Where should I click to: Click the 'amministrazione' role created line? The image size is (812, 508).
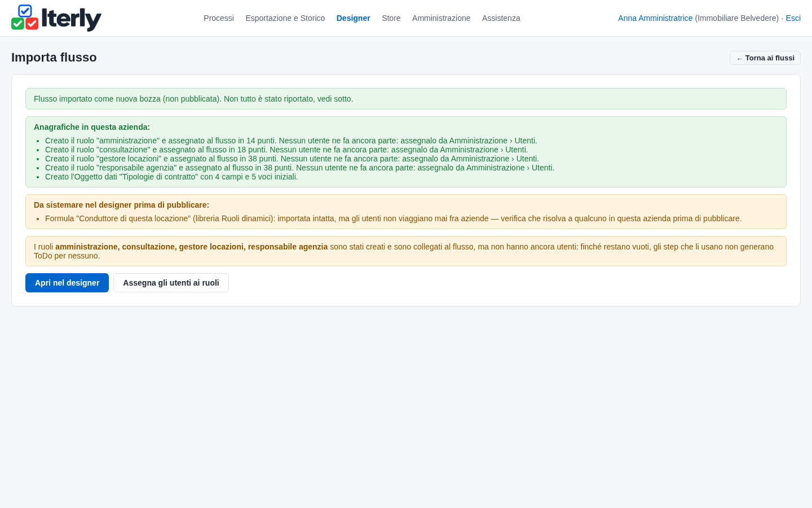(291, 141)
